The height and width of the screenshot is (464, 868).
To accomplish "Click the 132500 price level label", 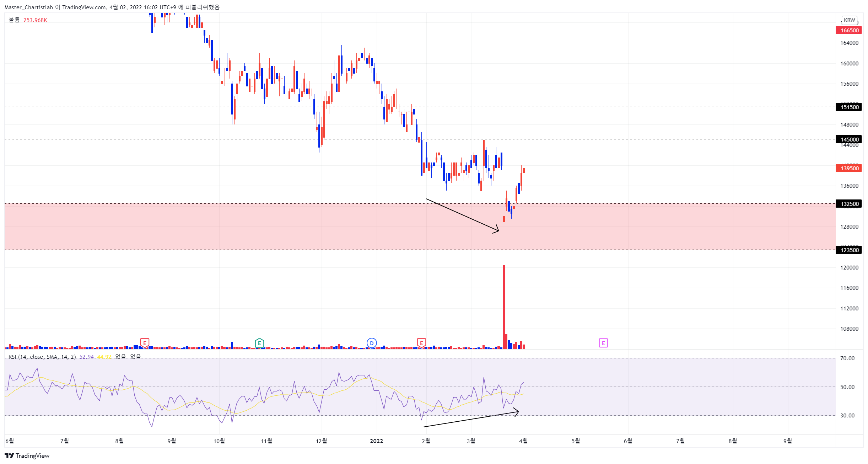I will pos(849,204).
